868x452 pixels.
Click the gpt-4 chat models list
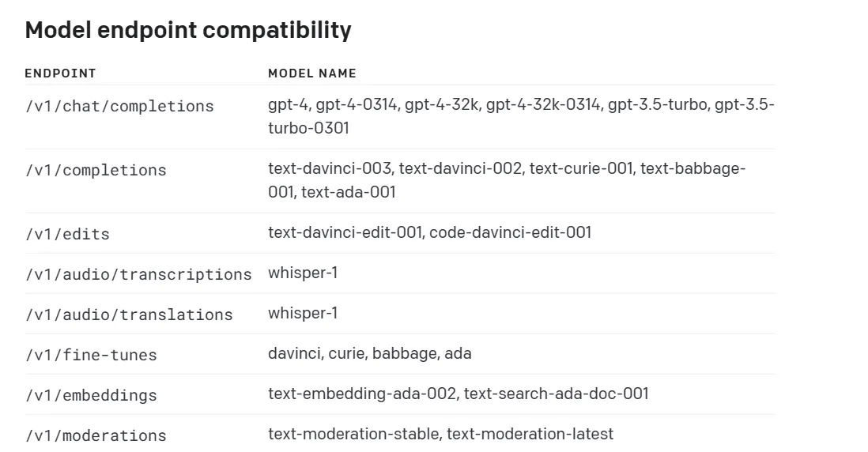(x=521, y=116)
